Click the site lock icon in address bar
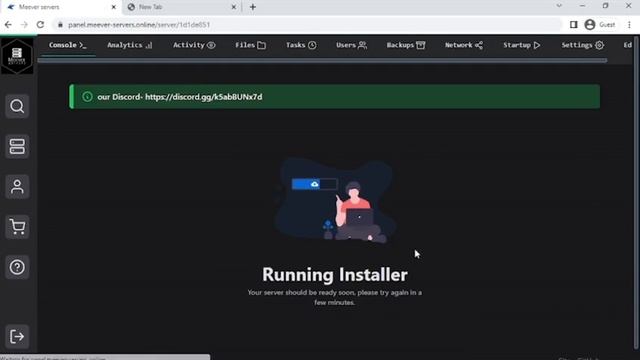The height and width of the screenshot is (360, 640). [60, 25]
